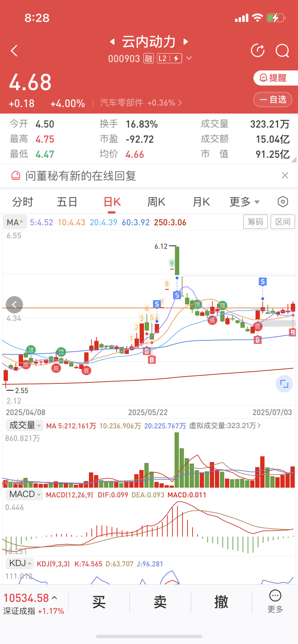Viewport: 298px width, 644px height.
Task: Tap the home indicator bar
Action: tap(149, 636)
